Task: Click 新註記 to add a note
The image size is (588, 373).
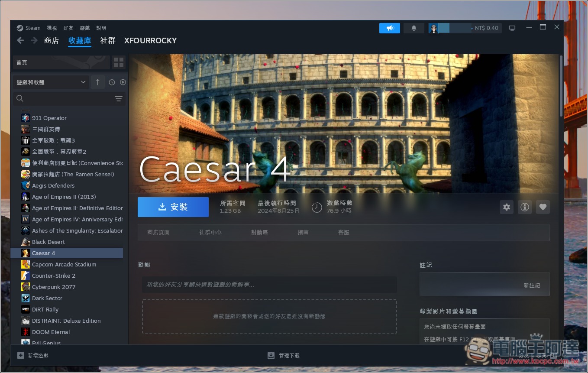Action: point(532,285)
